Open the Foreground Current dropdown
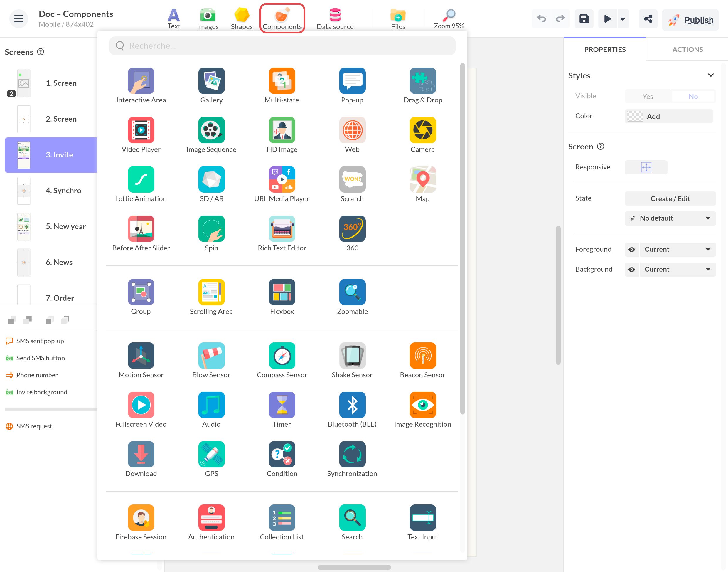This screenshot has width=728, height=572. pos(678,250)
